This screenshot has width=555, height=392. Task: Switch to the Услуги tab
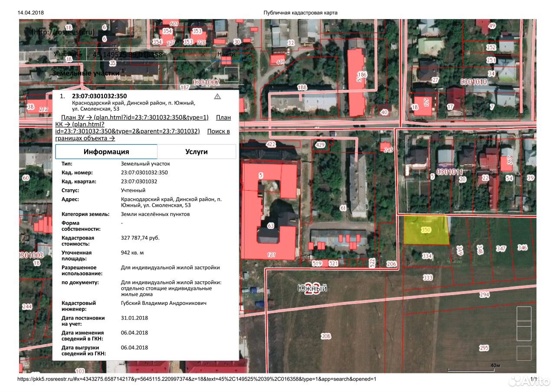(196, 152)
